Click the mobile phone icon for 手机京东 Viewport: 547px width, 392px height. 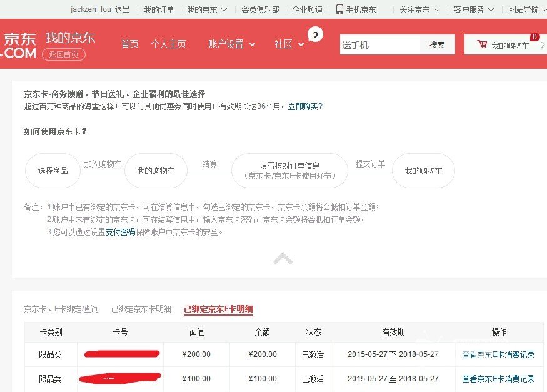(339, 9)
